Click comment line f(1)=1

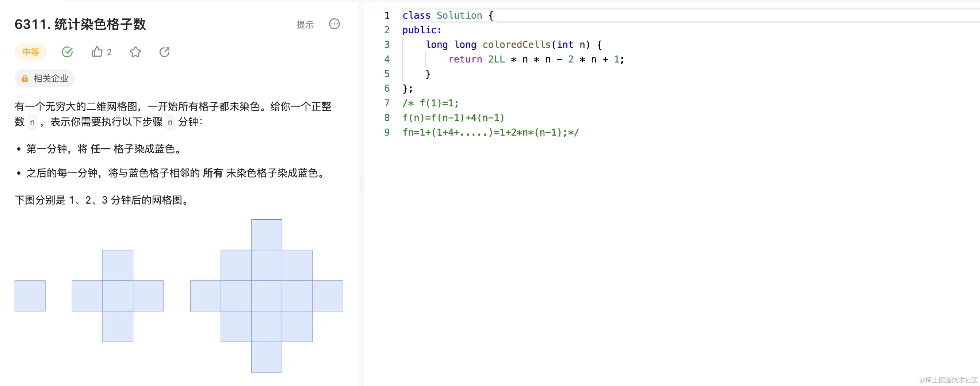430,103
